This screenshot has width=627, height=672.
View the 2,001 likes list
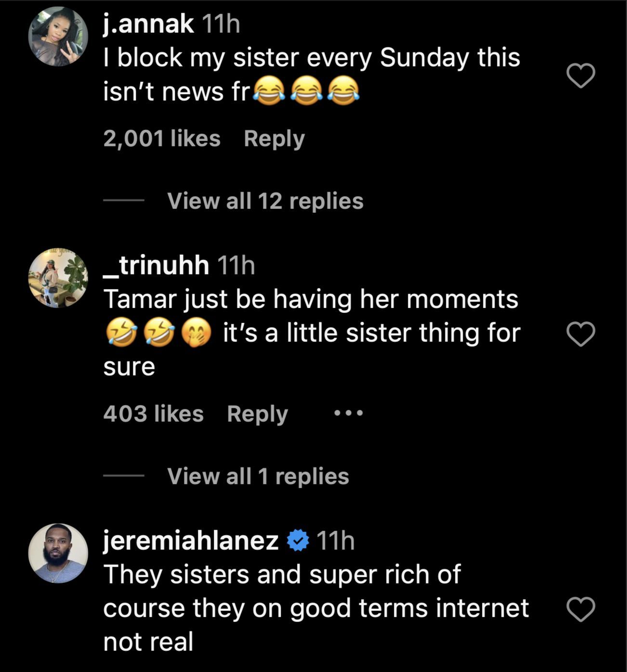coord(162,139)
